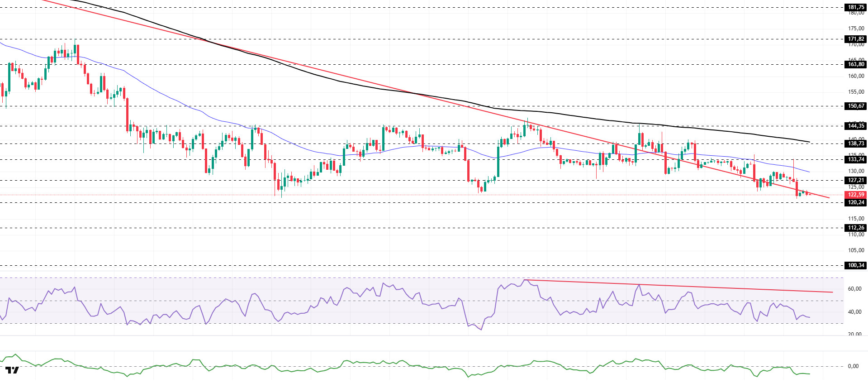Select the 120,24 support level label

tap(855, 202)
